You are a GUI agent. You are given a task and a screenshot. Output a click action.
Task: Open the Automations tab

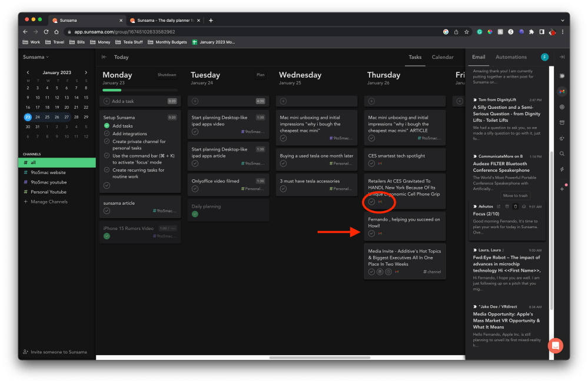coord(511,57)
